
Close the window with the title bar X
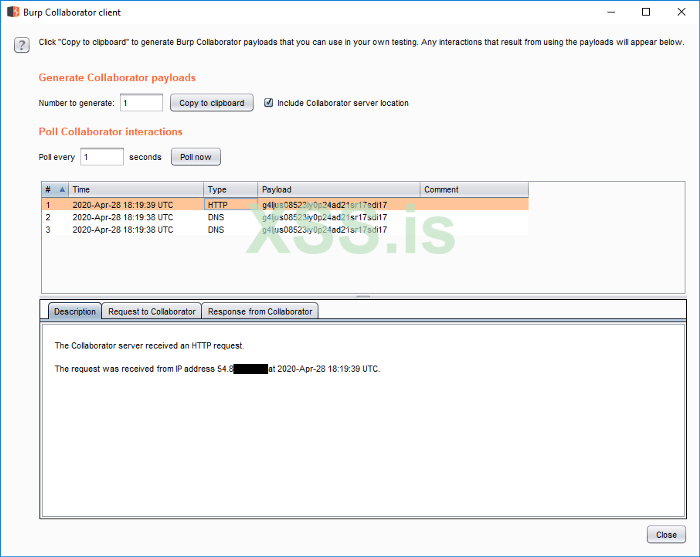tap(681, 12)
